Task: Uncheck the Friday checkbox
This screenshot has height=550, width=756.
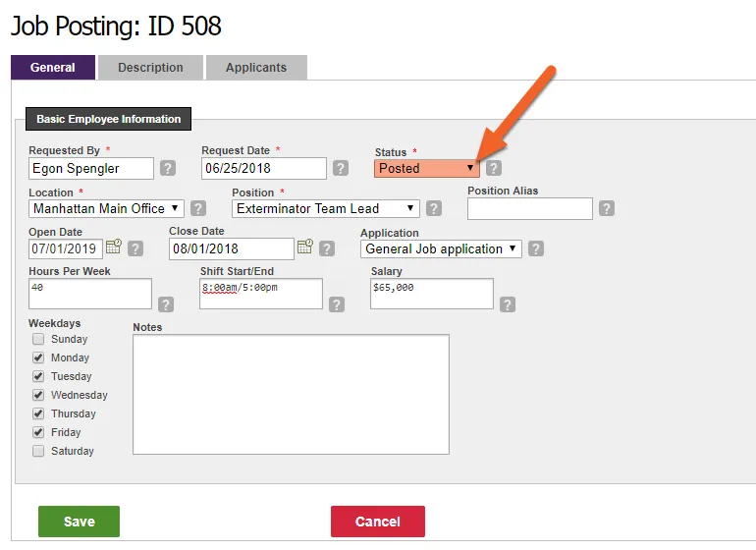Action: (38, 432)
